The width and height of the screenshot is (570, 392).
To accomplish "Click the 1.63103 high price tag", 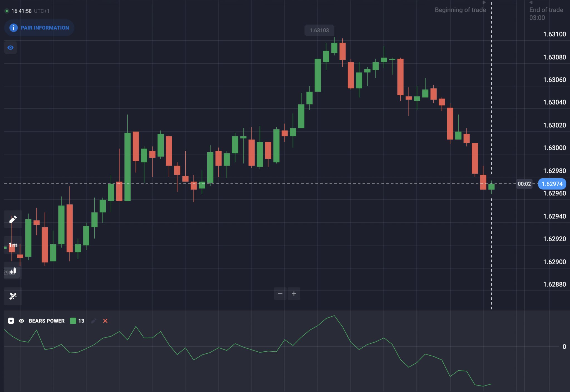I will [319, 30].
